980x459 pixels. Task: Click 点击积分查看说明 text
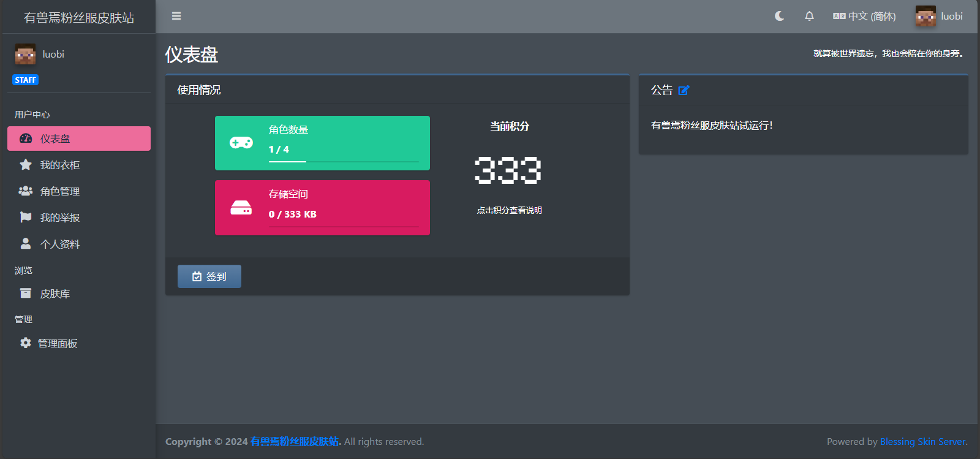[509, 210]
